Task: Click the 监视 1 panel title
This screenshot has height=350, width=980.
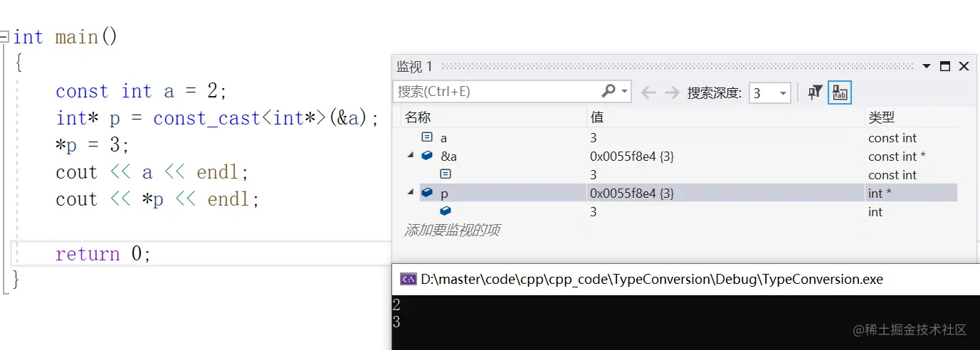Action: 415,66
